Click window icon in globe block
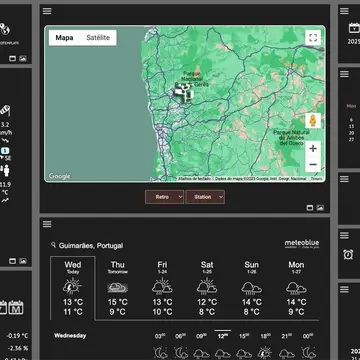 (x=12, y=59)
